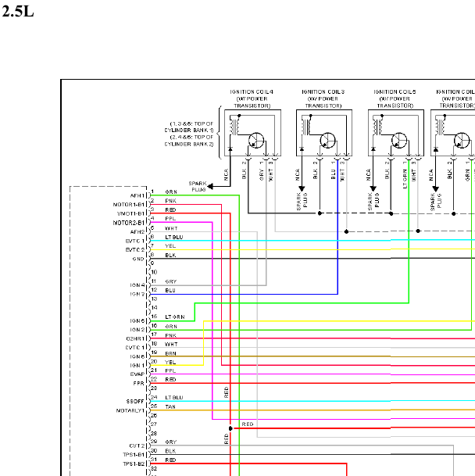Click the MOTOR2-B1 pin label
The image size is (475, 476).
coord(129,223)
